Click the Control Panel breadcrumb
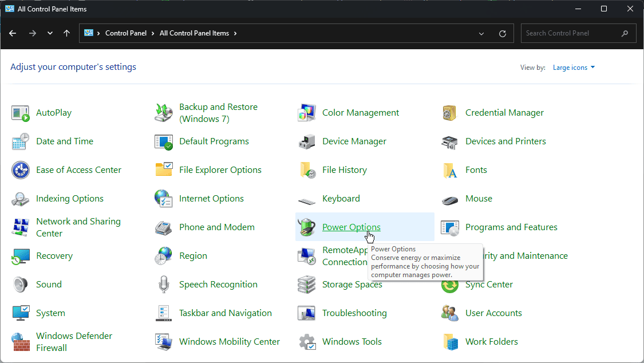This screenshot has height=363, width=644. point(126,33)
